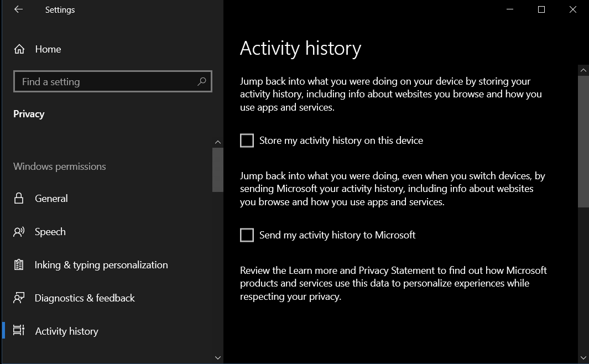The image size is (589, 364).
Task: Enable Store my activity history checkbox
Action: [247, 141]
